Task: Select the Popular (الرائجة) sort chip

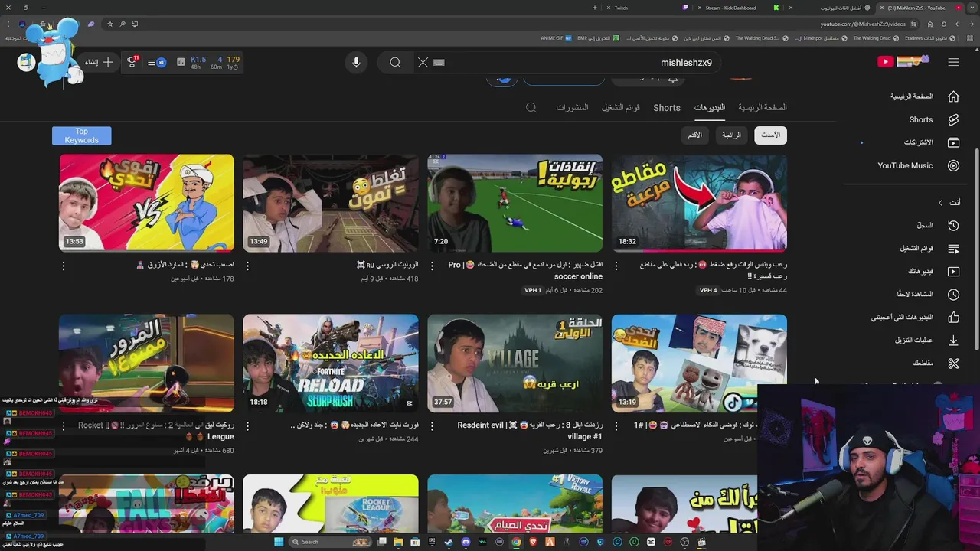Action: coord(731,135)
